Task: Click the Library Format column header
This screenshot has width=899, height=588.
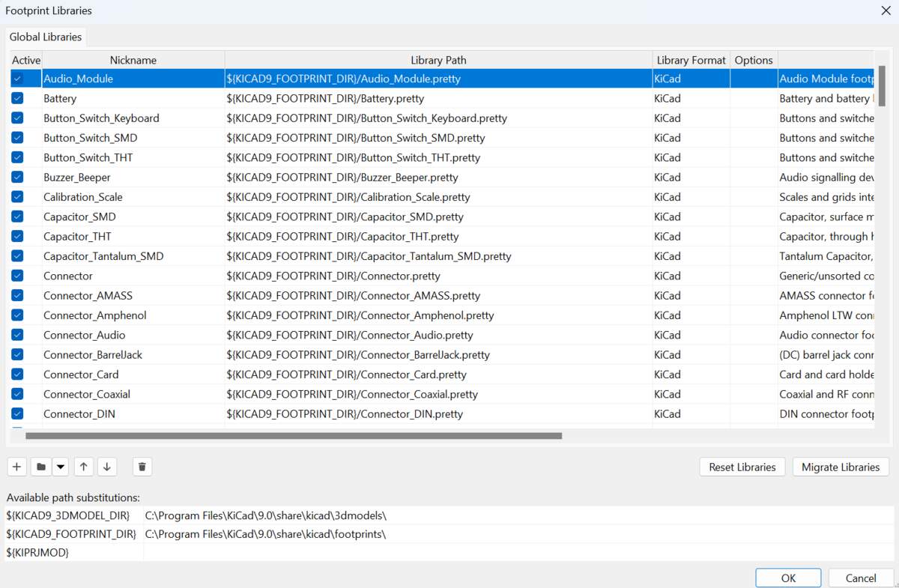Action: click(x=691, y=60)
